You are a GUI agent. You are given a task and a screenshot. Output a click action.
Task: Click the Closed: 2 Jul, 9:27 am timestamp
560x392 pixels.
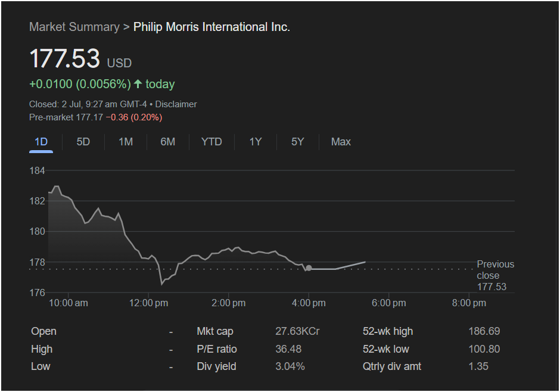[x=88, y=104]
